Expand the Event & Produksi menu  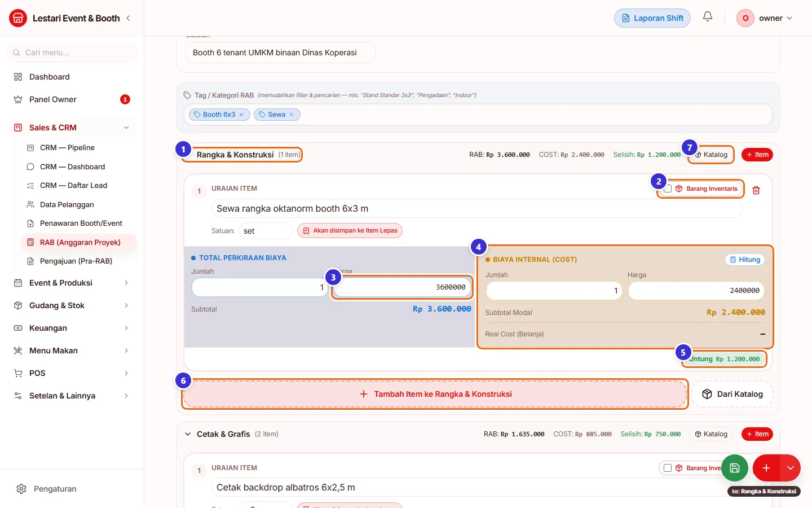click(x=72, y=283)
